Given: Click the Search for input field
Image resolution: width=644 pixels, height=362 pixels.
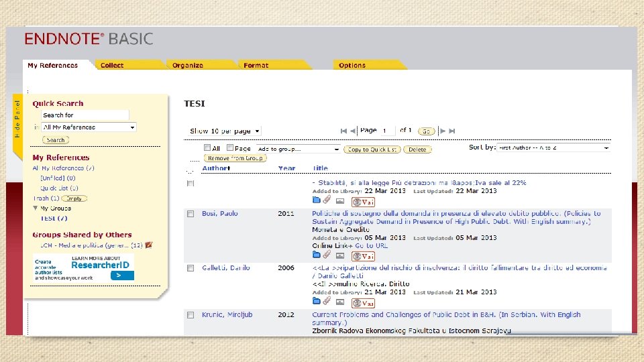Looking at the screenshot, I should [x=85, y=115].
